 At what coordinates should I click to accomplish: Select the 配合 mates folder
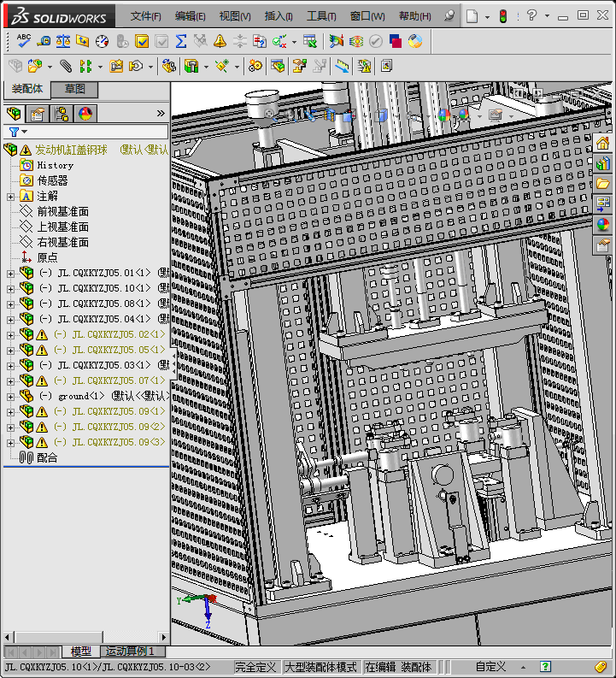coord(47,457)
